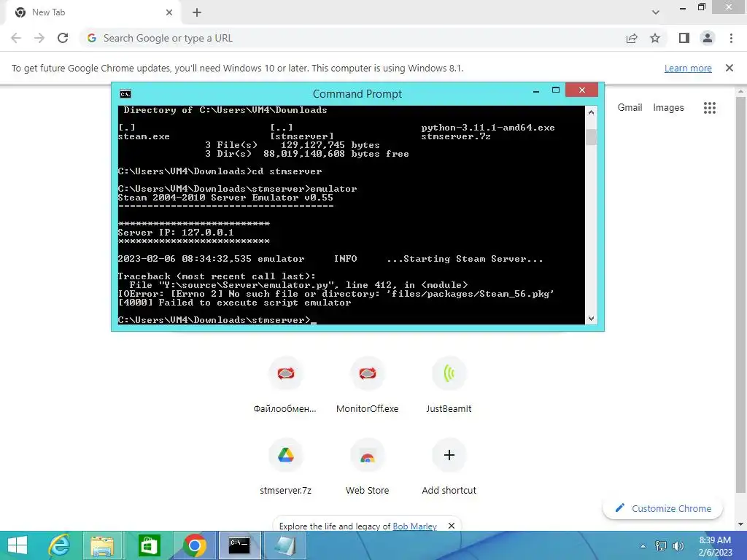
Task: Click the 'Server IP: 127.0.0.1' line
Action: click(x=176, y=233)
